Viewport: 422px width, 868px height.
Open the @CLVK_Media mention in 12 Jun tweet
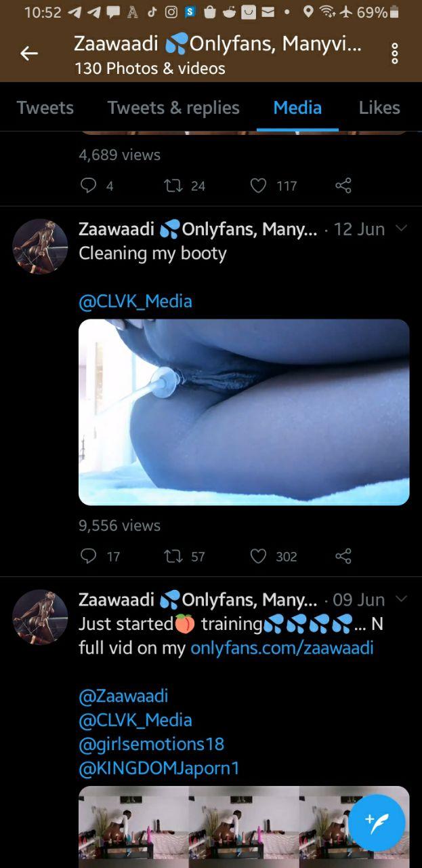pyautogui.click(x=135, y=301)
